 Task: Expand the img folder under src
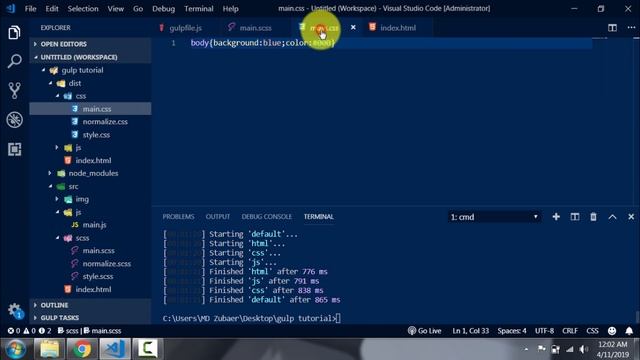click(82, 199)
